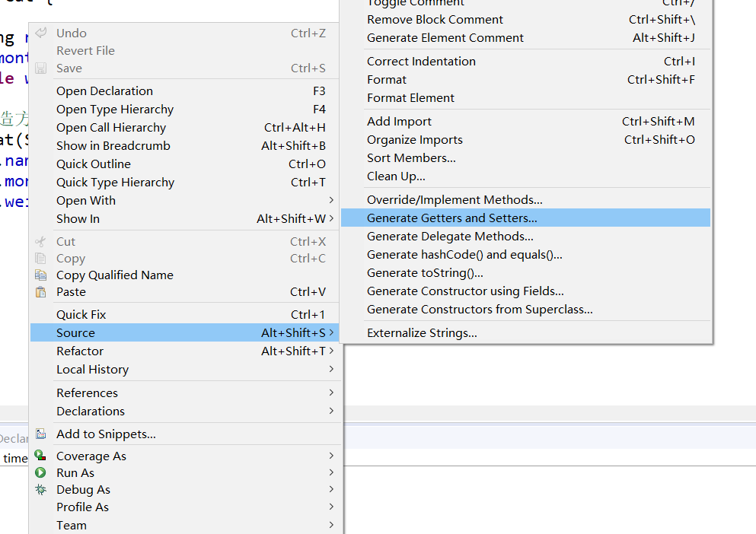
Task: Click the Coverage As icon
Action: pyautogui.click(x=41, y=455)
